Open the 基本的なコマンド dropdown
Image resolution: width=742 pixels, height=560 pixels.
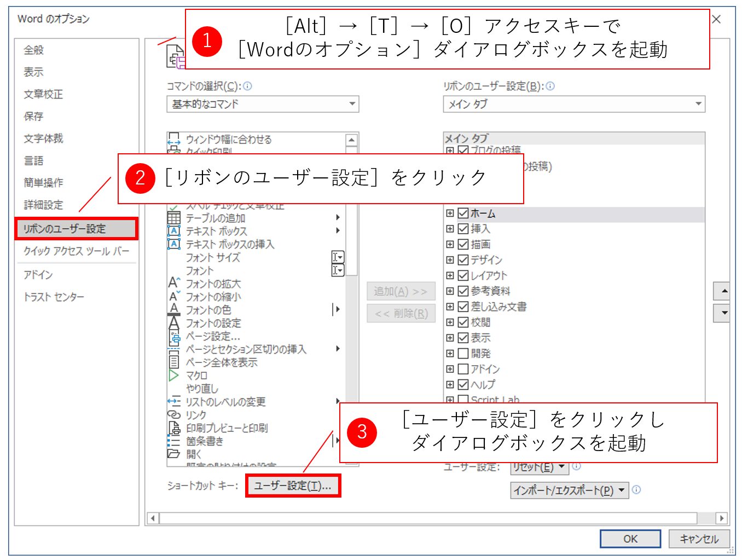(x=263, y=104)
